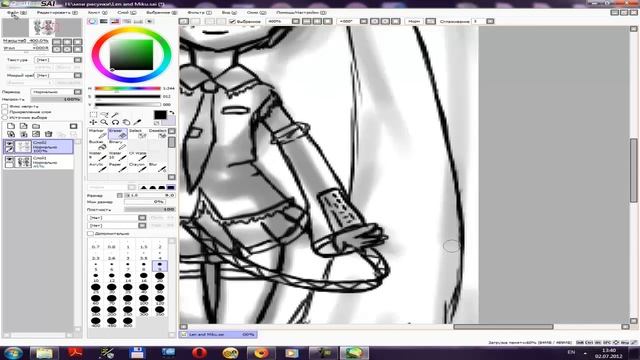Select brush size 20 preset
Screen dimensions: 640x360
click(160, 278)
